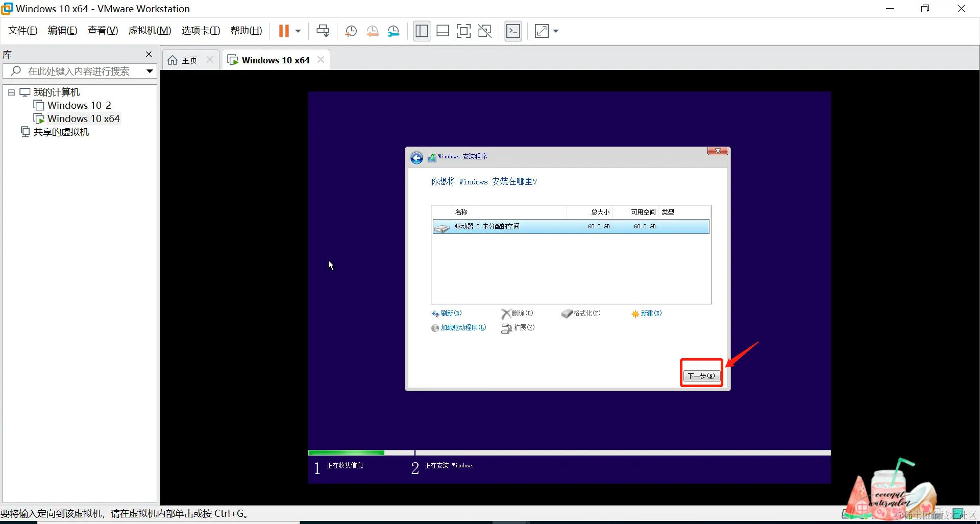980x524 pixels.
Task: Close the Windows 安装程序 dialog
Action: pyautogui.click(x=718, y=151)
